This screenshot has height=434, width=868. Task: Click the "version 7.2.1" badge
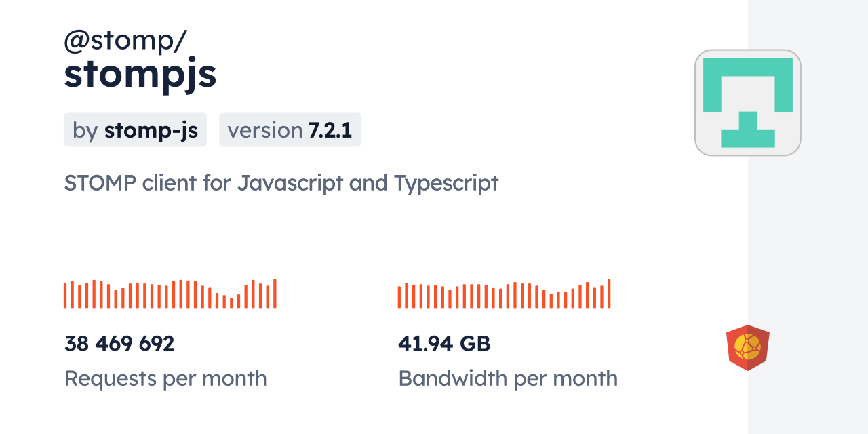pyautogui.click(x=290, y=130)
